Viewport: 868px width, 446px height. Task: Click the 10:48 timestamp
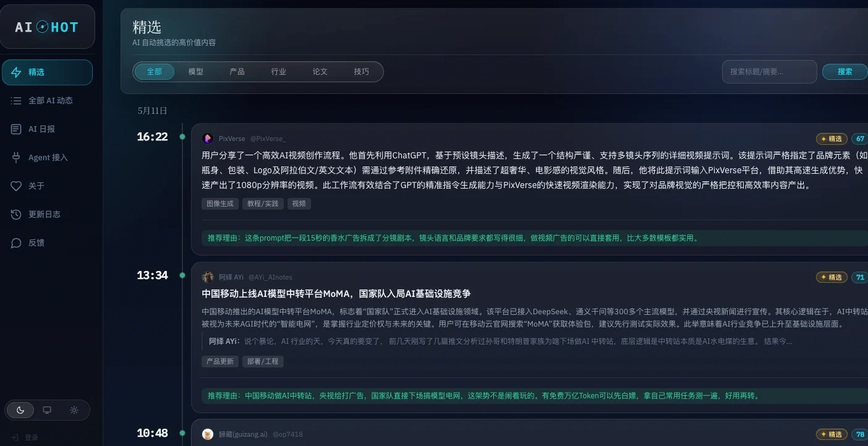pos(152,433)
